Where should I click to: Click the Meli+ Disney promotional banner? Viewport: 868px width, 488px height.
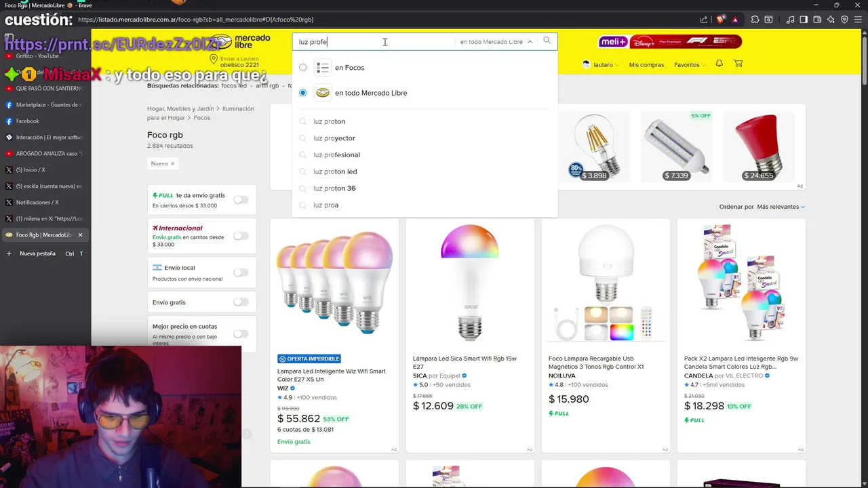670,42
